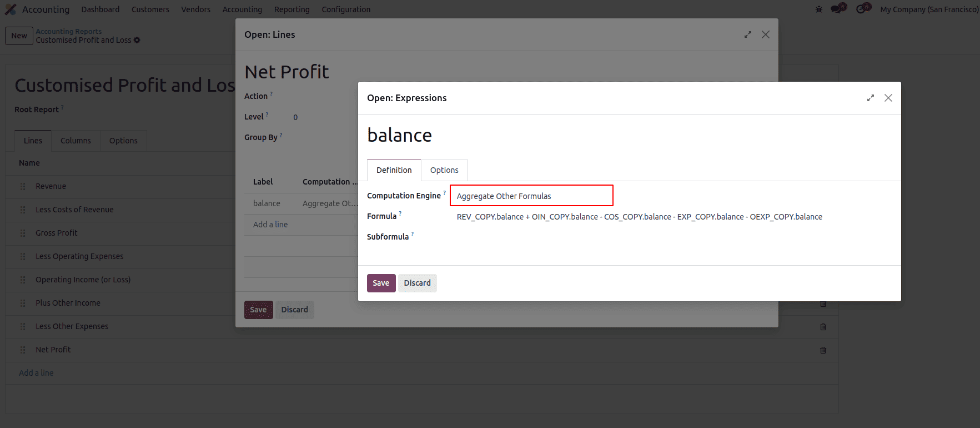Image resolution: width=980 pixels, height=428 pixels.
Task: Open the Operating Income (or Loss) line
Action: click(x=83, y=280)
